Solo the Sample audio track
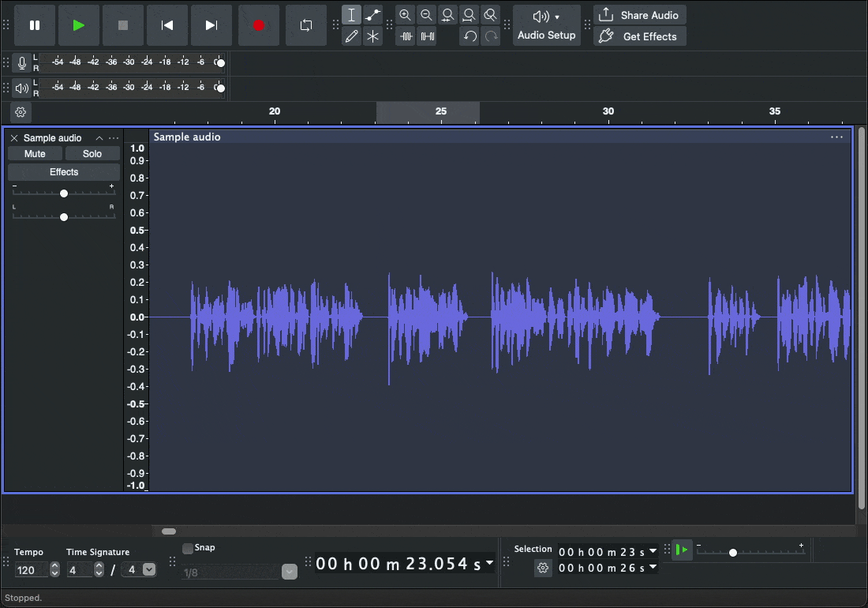Viewport: 868px width, 608px height. coord(92,154)
